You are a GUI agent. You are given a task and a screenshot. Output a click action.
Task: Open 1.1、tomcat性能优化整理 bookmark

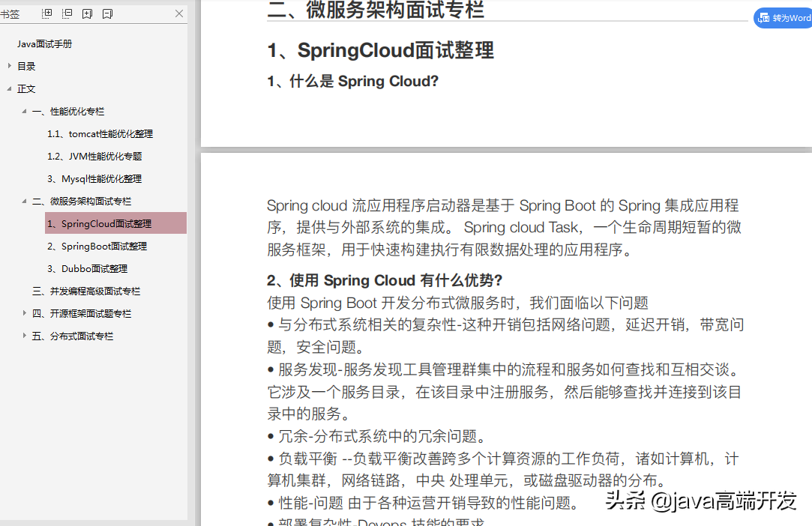pyautogui.click(x=100, y=134)
